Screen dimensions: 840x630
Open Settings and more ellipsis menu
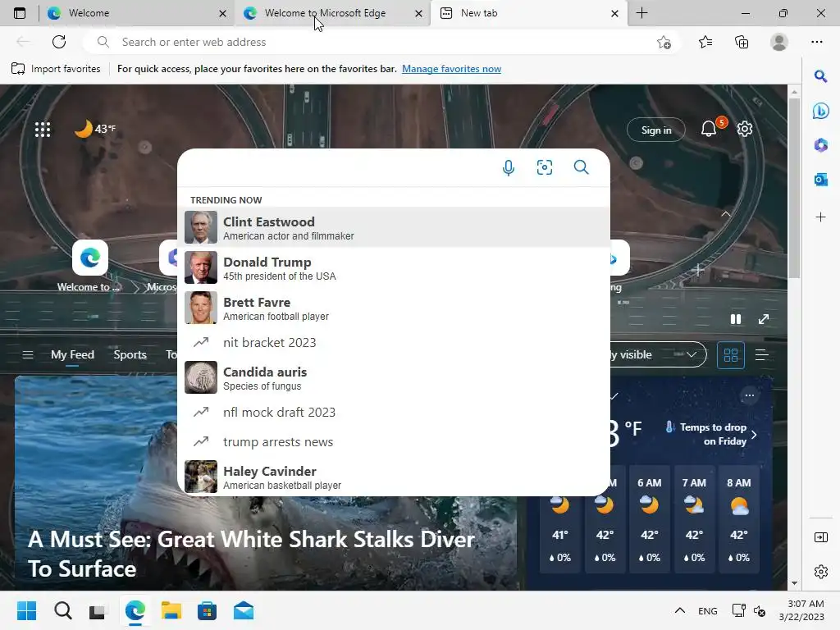click(x=816, y=42)
